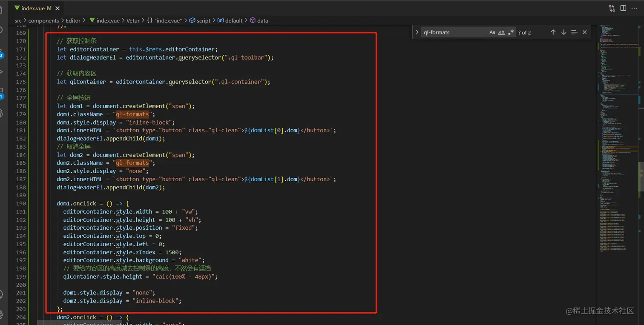Click 'dom1.onclick' on line 190
The height and width of the screenshot is (325, 644).
coord(76,204)
